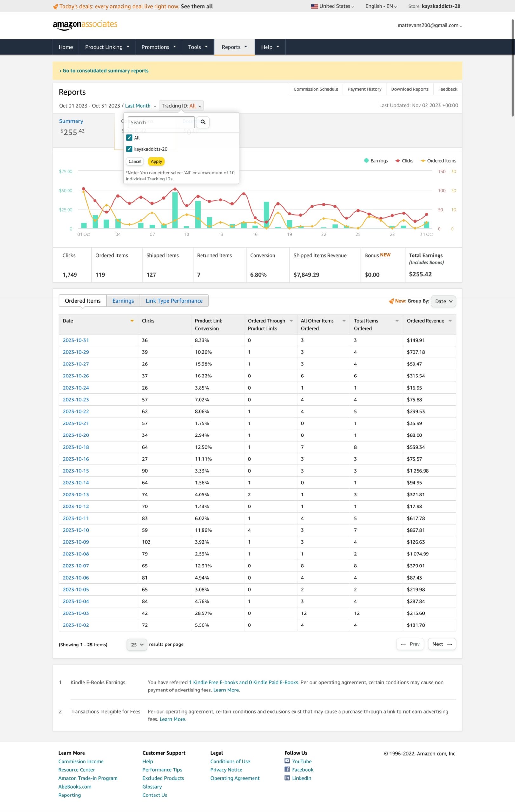Sort by Ordered Through Product Links arrow
The image size is (515, 812).
click(x=291, y=321)
